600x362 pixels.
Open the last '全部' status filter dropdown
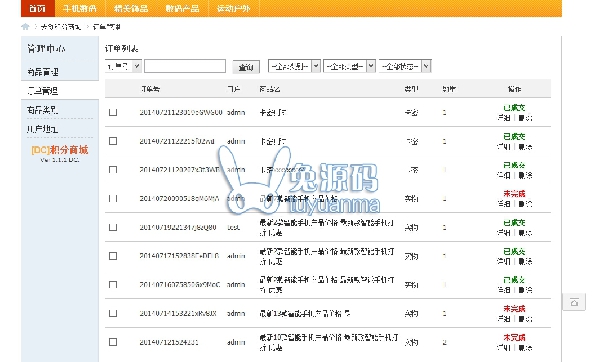tap(405, 66)
